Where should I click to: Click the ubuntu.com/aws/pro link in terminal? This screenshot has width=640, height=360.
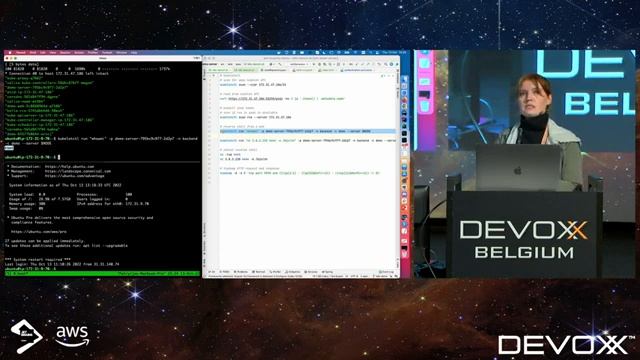pyautogui.click(x=39, y=231)
